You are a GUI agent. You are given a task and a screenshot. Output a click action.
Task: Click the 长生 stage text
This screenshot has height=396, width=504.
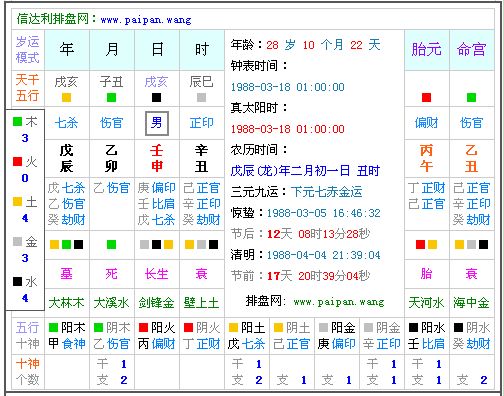click(157, 274)
